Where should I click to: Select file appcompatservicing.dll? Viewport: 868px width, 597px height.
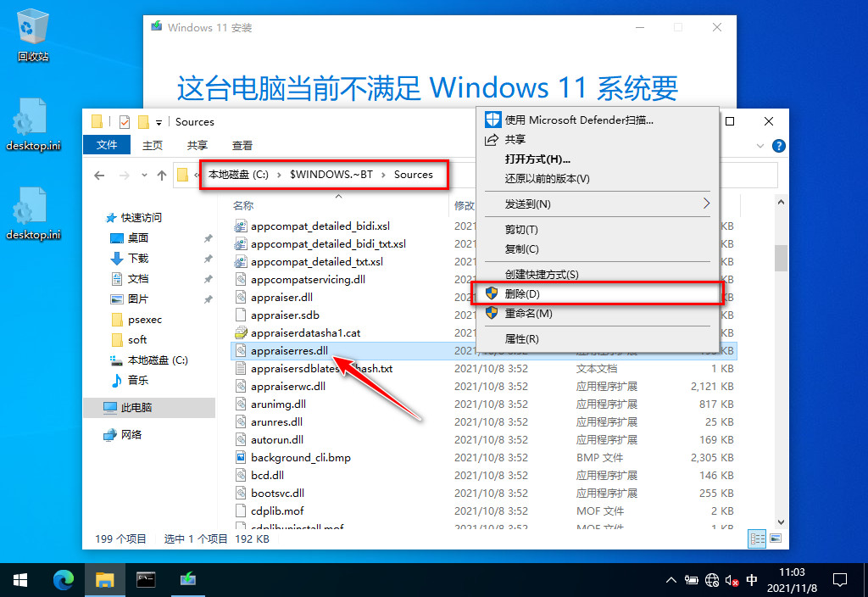pos(308,279)
